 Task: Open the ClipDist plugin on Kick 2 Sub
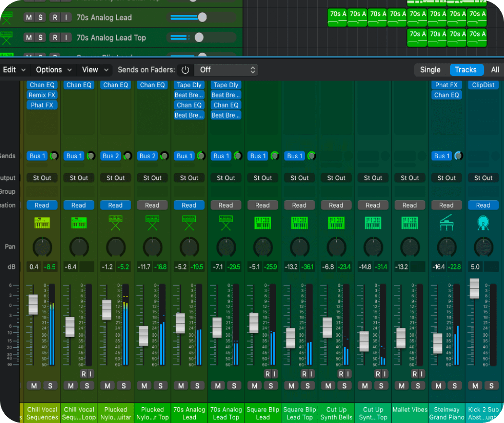tap(483, 85)
